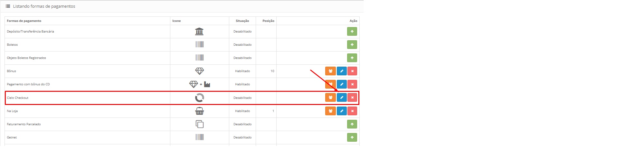This screenshot has width=644, height=161.
Task: Click green arrow button in Objeto Boletos Registrados row
Action: coord(352,58)
